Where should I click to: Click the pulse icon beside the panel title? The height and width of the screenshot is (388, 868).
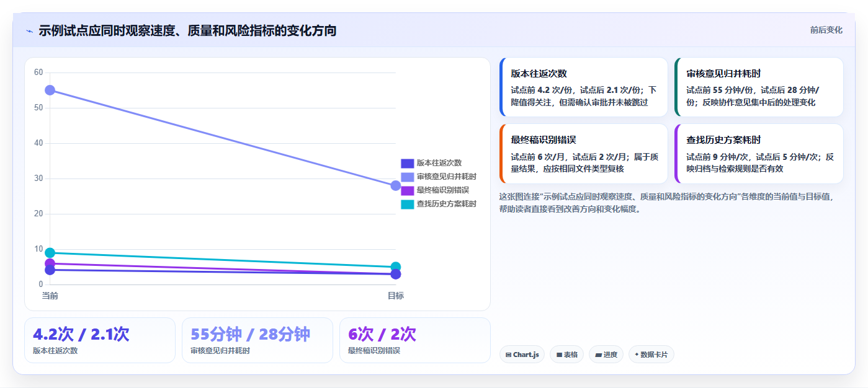pyautogui.click(x=30, y=31)
